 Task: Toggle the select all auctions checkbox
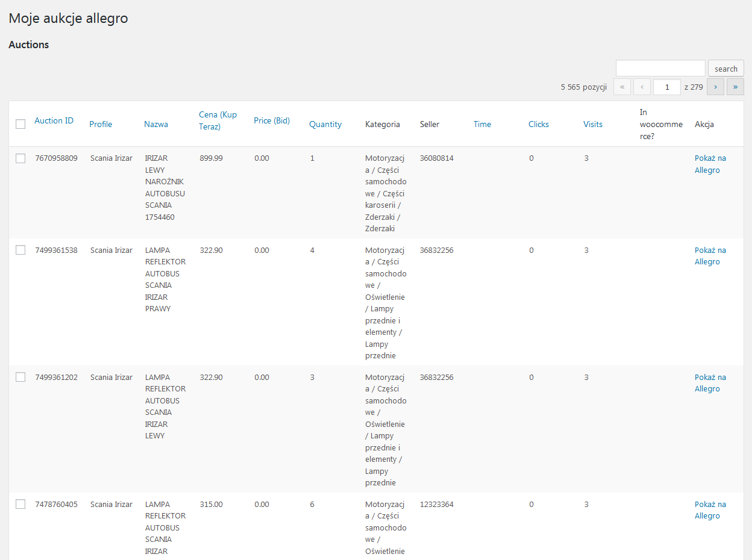20,124
